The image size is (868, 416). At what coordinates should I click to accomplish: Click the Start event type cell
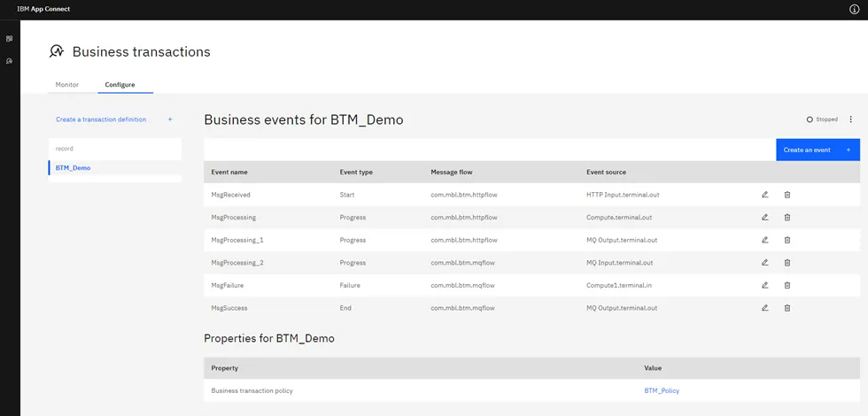[x=347, y=195]
